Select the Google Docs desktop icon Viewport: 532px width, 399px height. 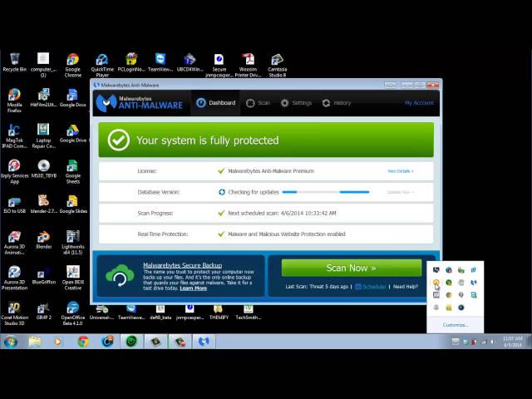pyautogui.click(x=73, y=98)
